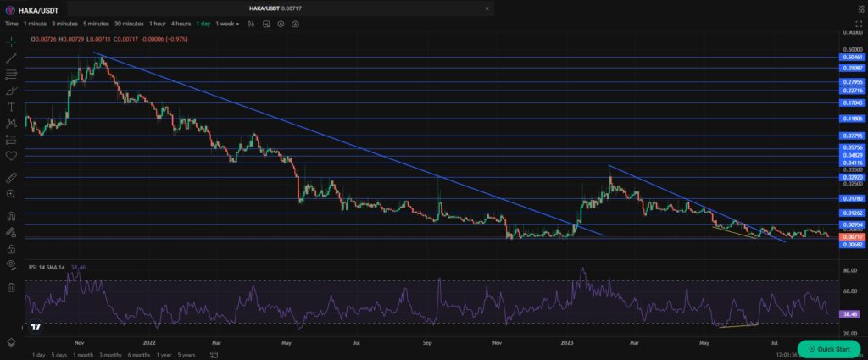The width and height of the screenshot is (868, 360).
Task: Activate the zoom in tool
Action: coord(11,194)
